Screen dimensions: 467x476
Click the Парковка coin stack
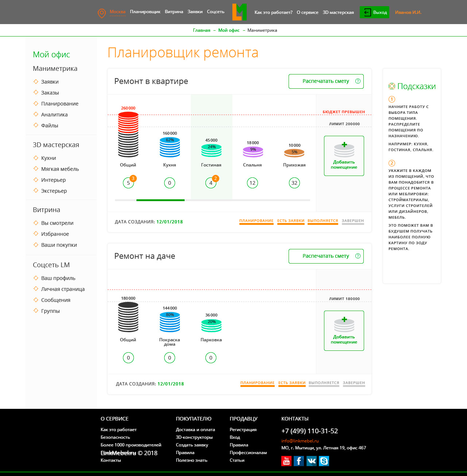(x=211, y=326)
